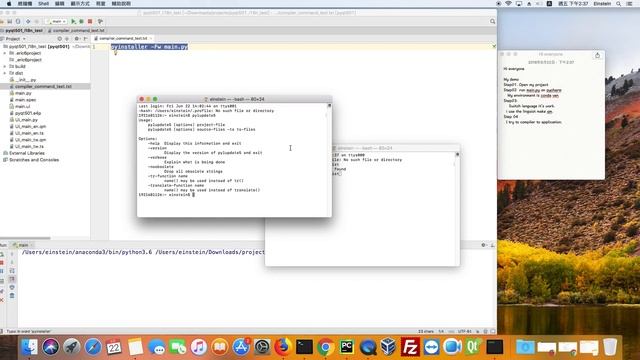The height and width of the screenshot is (360, 640).
Task: Click Wi-Fi status icon in menu bar
Action: pyautogui.click(x=509, y=4)
